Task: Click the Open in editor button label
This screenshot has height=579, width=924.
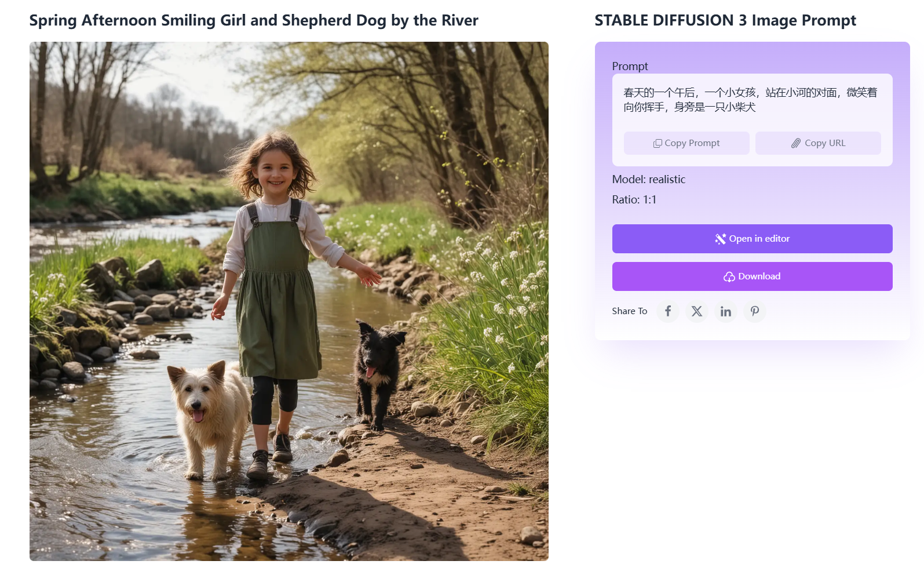Action: pos(759,239)
